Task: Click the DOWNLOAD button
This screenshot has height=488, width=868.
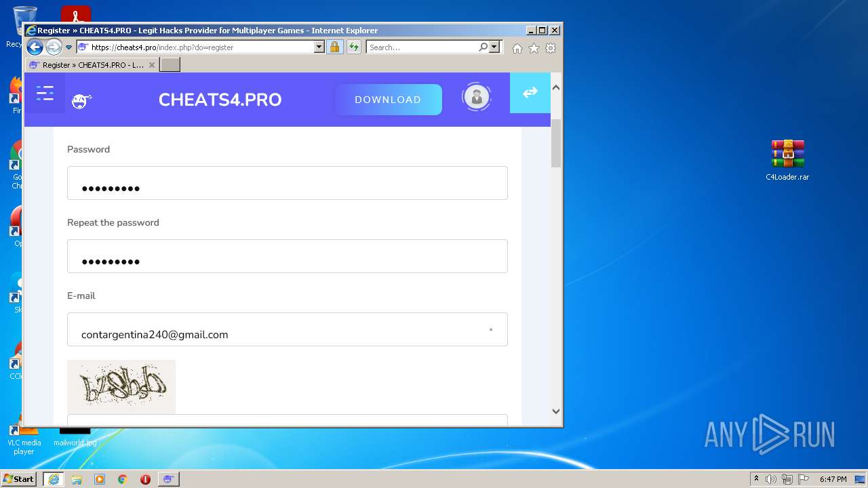Action: (x=388, y=100)
